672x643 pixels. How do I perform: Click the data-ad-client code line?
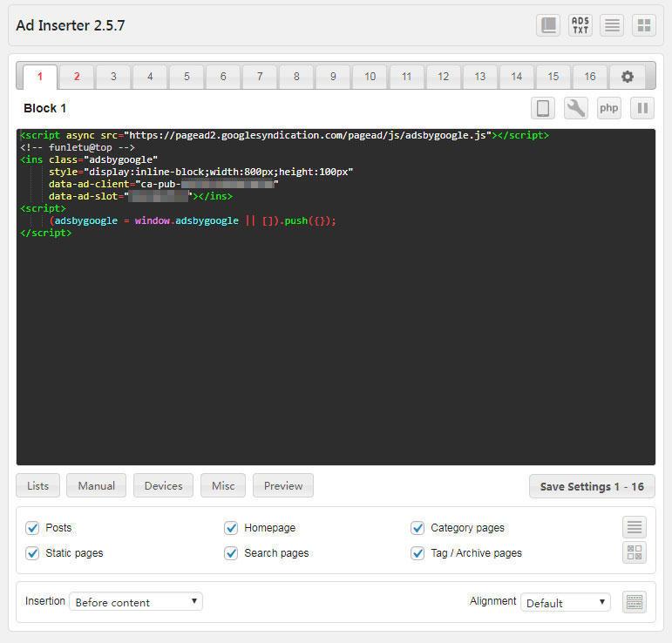click(164, 184)
